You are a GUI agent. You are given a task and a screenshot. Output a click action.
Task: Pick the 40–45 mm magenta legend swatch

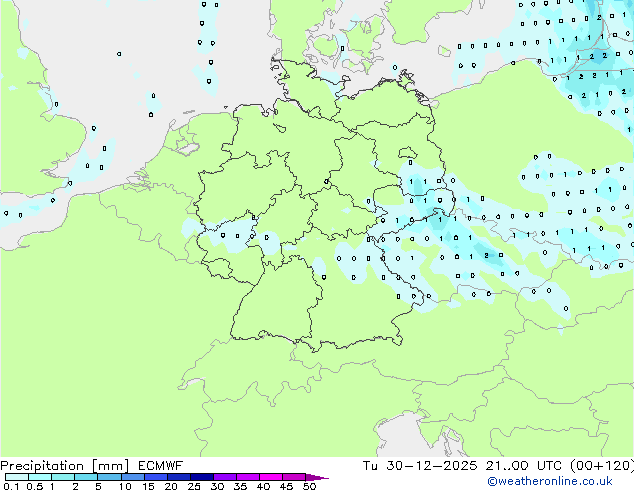[271, 477]
